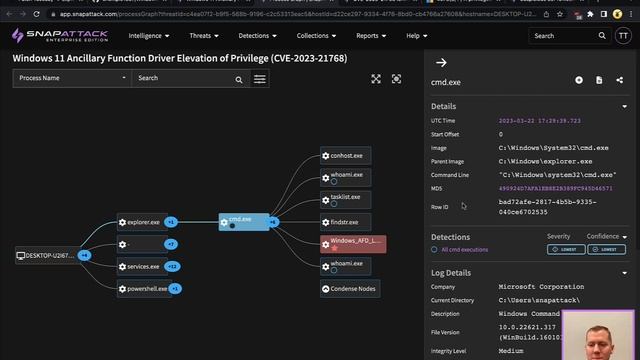Select the findstr.exe node
Image resolution: width=640 pixels, height=360 pixels.
346,222
